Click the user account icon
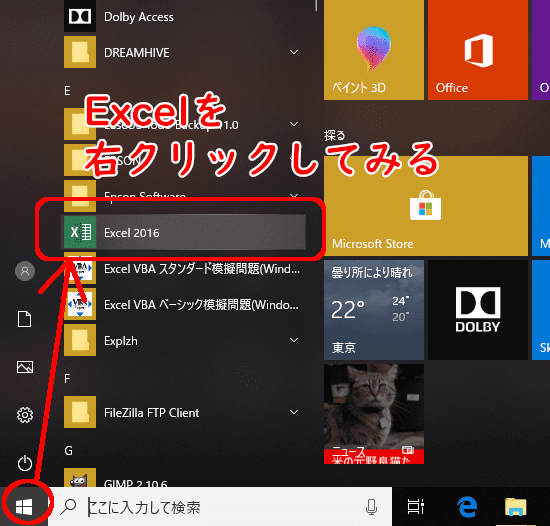 coord(25,271)
